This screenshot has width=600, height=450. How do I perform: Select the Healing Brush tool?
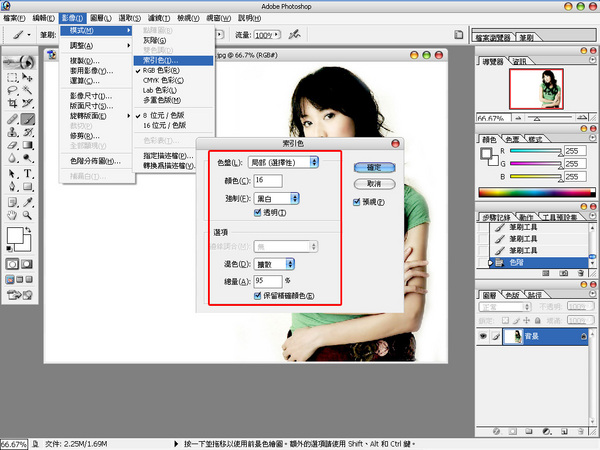[x=12, y=119]
